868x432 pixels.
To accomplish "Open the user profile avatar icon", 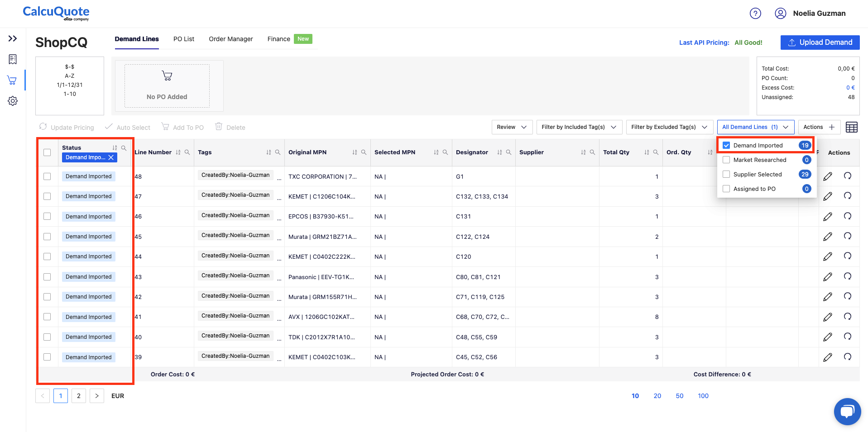I will [780, 14].
